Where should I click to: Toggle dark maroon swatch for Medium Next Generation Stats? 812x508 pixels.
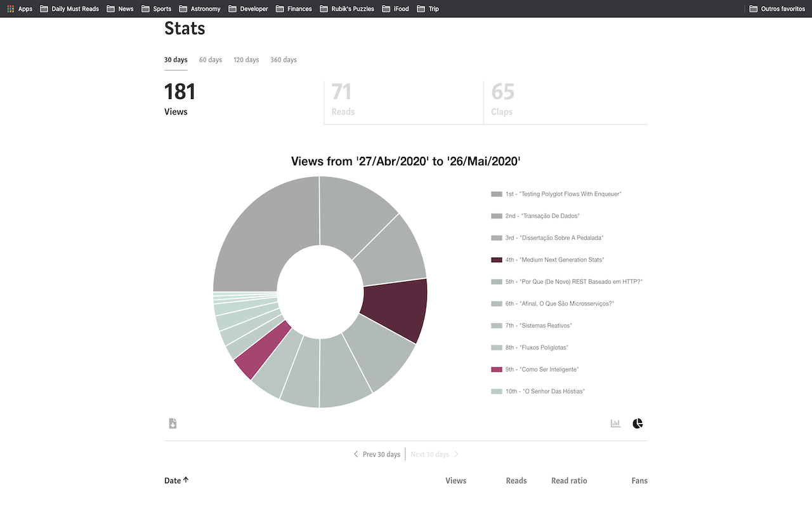click(497, 260)
